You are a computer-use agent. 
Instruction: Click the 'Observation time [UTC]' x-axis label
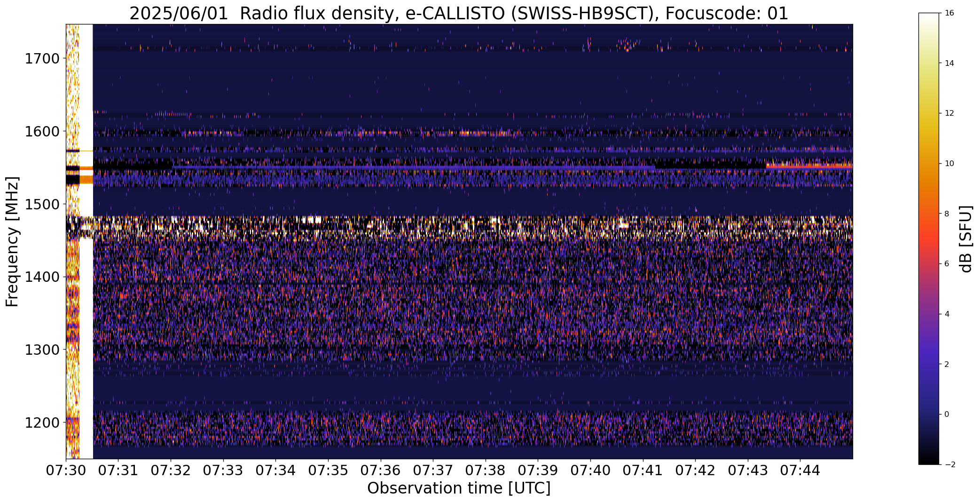click(x=459, y=488)
